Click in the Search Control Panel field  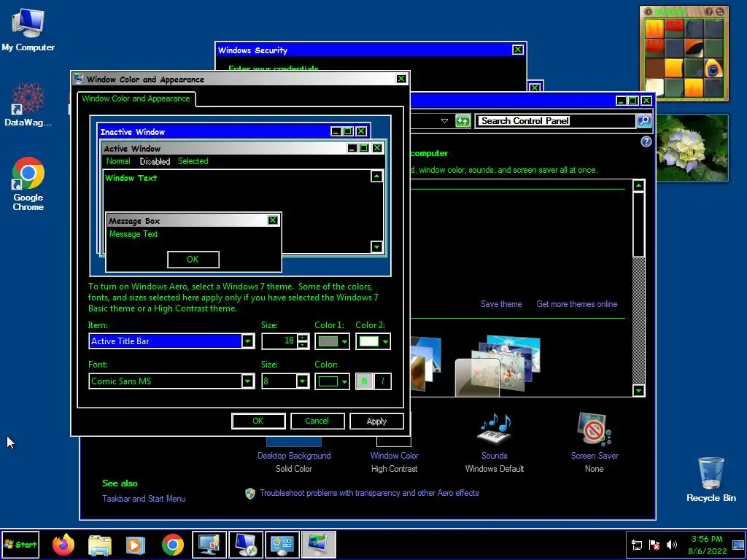click(x=556, y=121)
